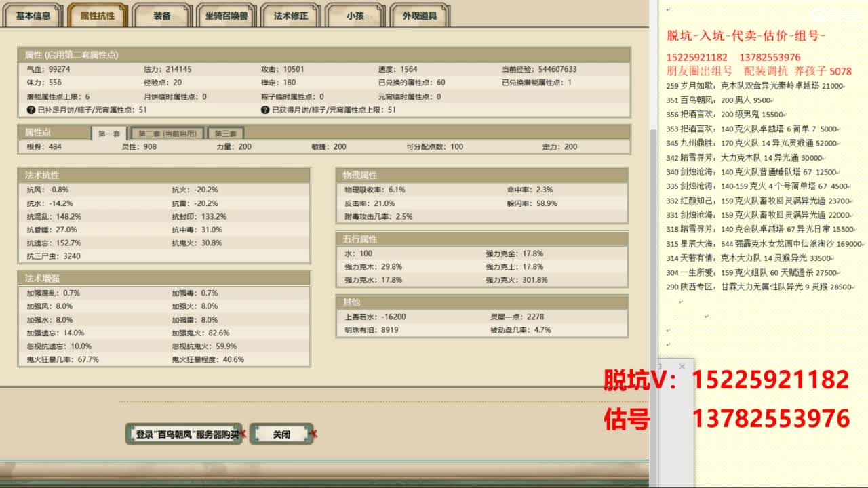Viewport: 868px width, 488px height.
Task: Click the 鬼火狂暴程度: 40.6% value
Action: pyautogui.click(x=208, y=359)
